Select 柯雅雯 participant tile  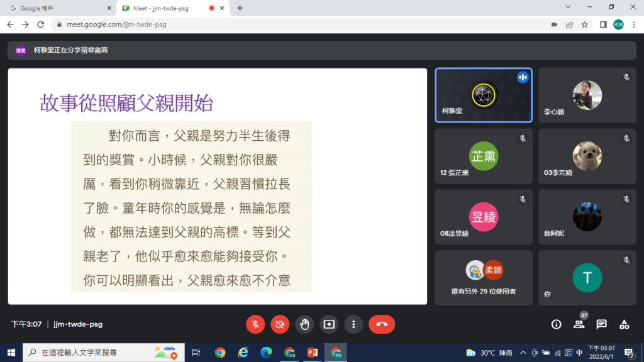(x=484, y=96)
